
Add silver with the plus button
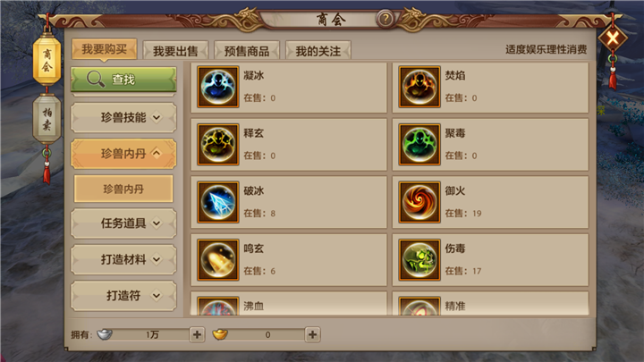[x=197, y=334]
